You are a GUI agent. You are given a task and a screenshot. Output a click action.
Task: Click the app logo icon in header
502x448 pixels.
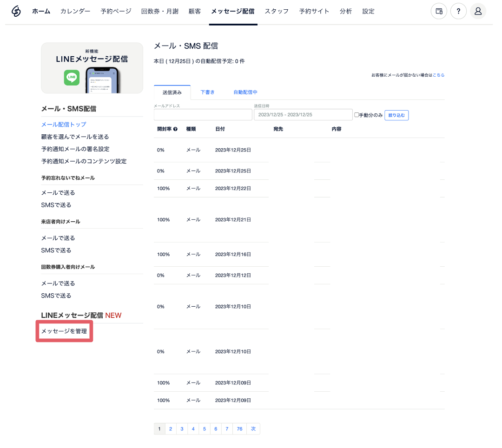pyautogui.click(x=16, y=11)
